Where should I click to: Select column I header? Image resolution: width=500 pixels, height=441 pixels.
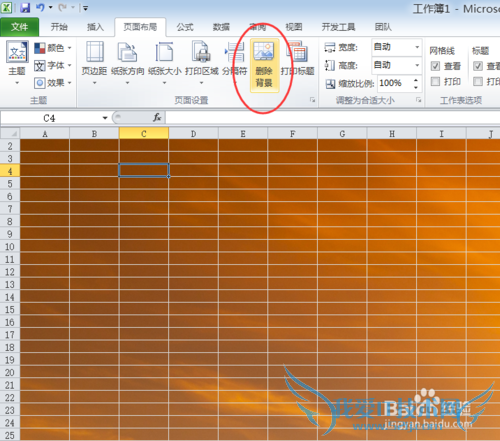tap(441, 134)
